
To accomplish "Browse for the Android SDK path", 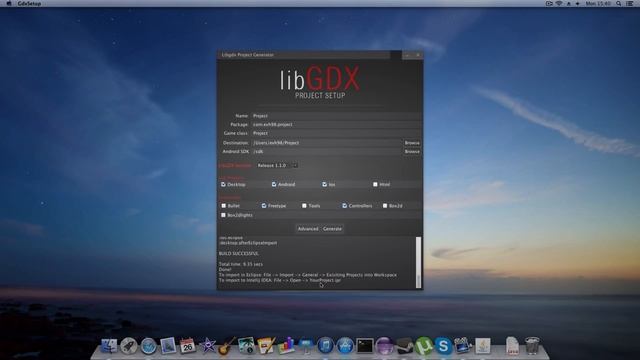I will click(412, 151).
